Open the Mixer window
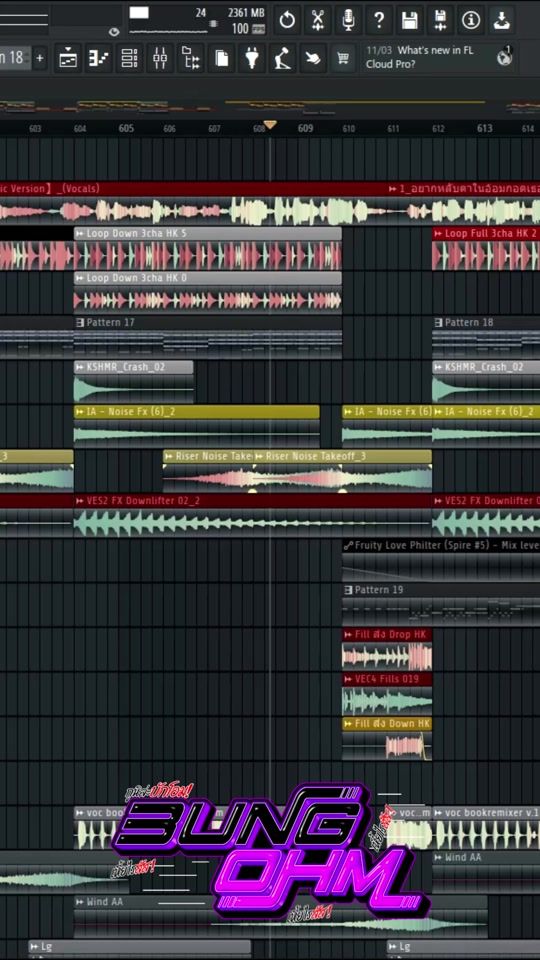 [160, 59]
